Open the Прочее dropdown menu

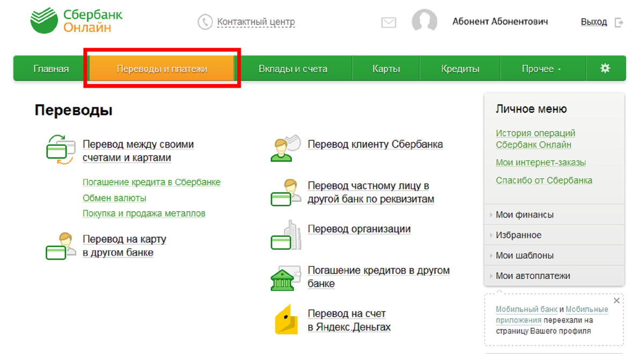click(541, 69)
